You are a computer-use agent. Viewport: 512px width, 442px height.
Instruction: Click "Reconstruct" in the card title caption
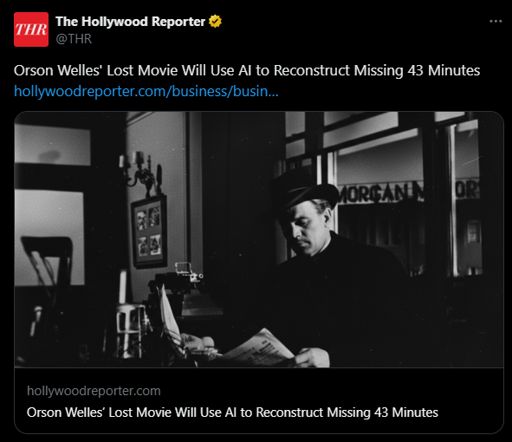point(290,412)
